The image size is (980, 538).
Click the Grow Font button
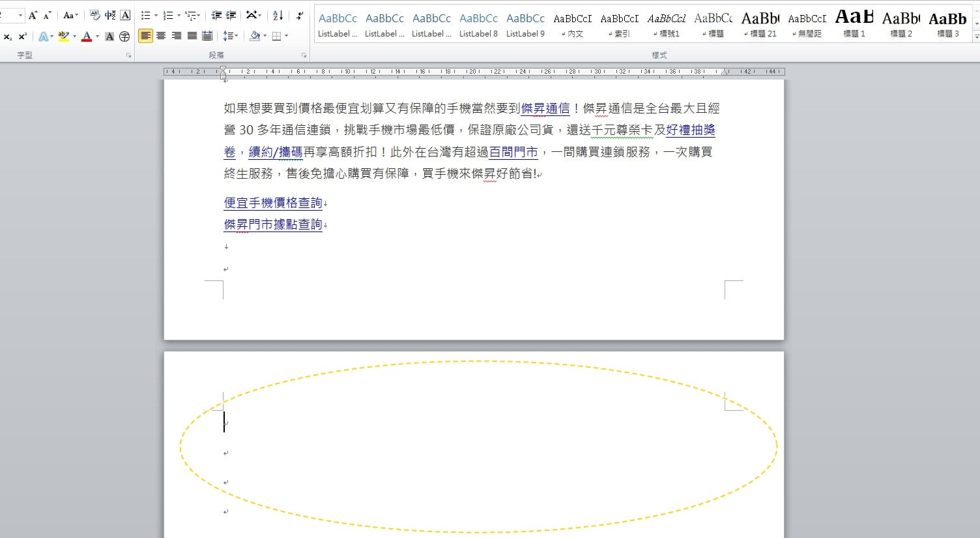pos(33,16)
